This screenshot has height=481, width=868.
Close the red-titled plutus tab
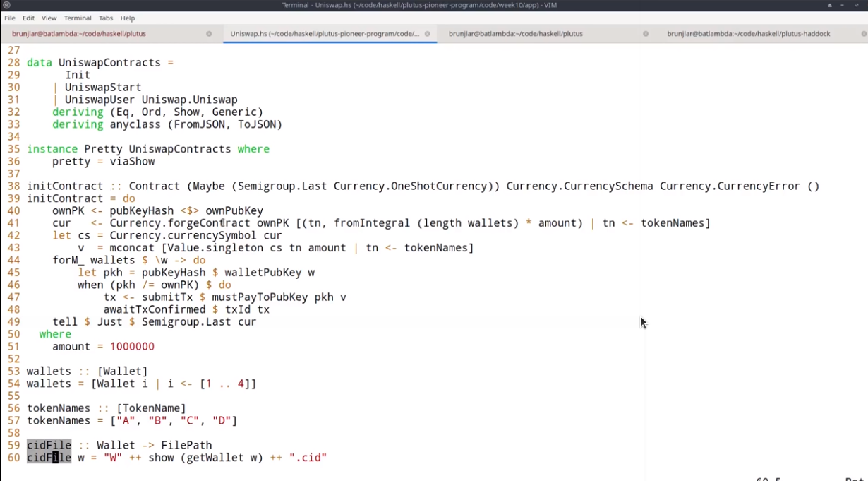pos(209,34)
